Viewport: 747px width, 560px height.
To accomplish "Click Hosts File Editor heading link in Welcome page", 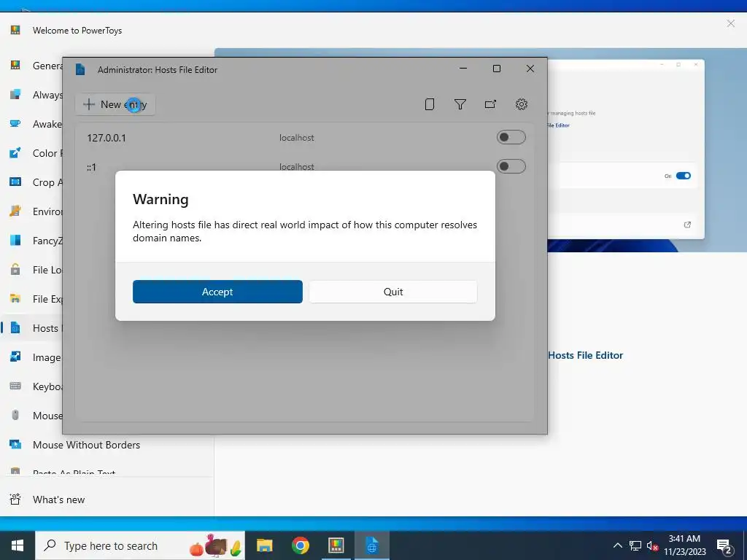I will [x=586, y=355].
